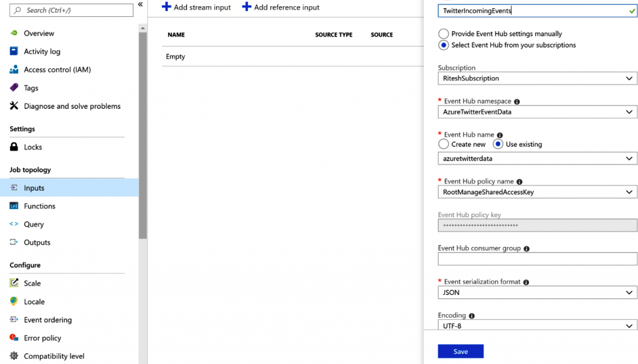Click the Event Hub consumer group field
Screen dimensions: 638x364
[537, 259]
